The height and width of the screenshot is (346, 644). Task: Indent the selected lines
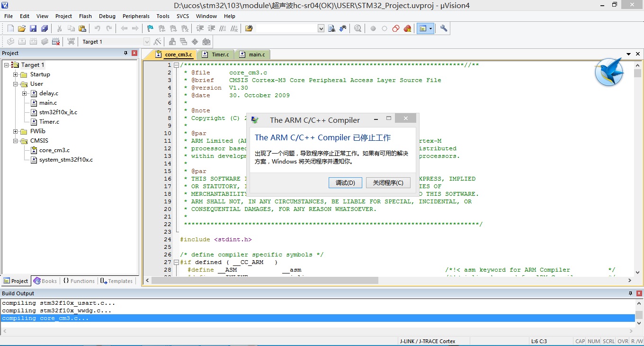point(200,28)
